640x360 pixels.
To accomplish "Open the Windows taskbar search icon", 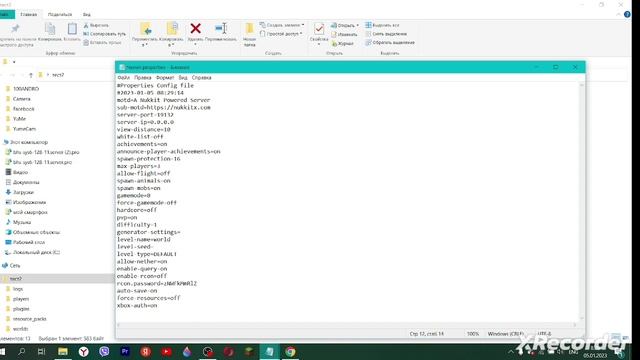I will pos(21,351).
